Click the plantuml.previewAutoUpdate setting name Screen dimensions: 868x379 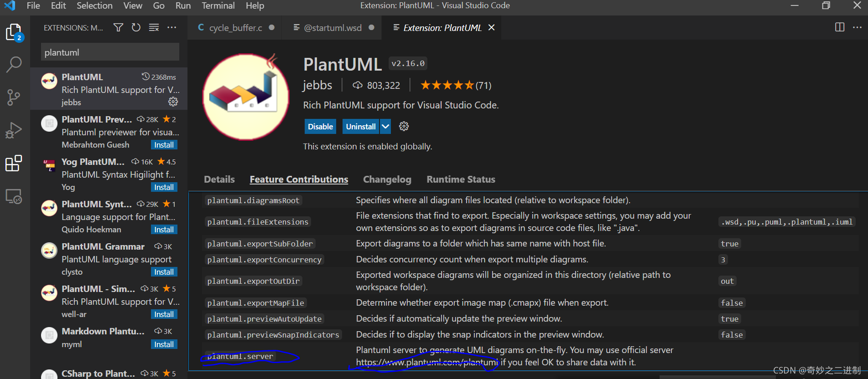point(264,319)
